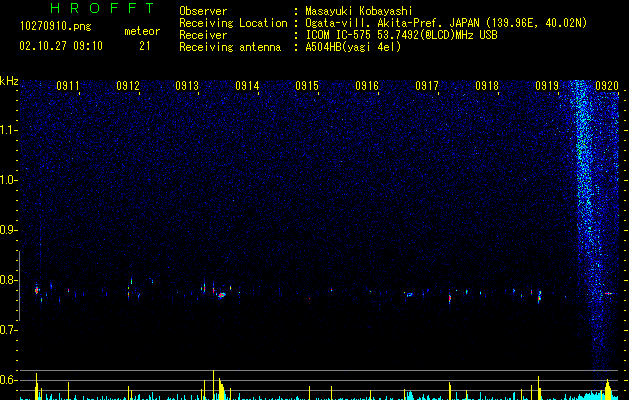Click the meteor count value 21

point(145,46)
